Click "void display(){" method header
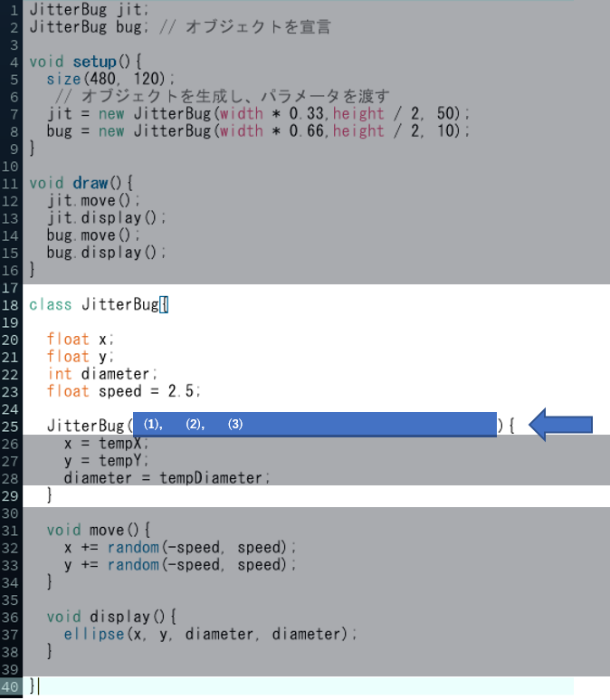This screenshot has height=700, width=610. 111,617
